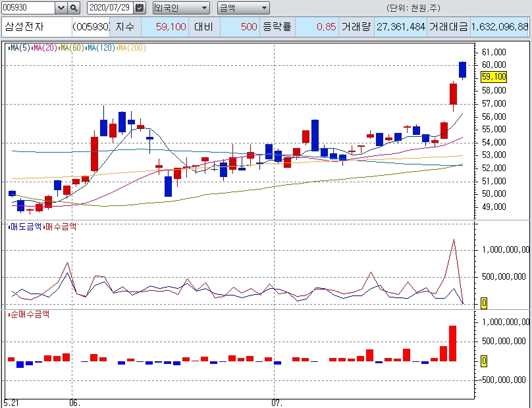
Task: Click the 매수금액 buy amount legend
Action: pyautogui.click(x=60, y=226)
